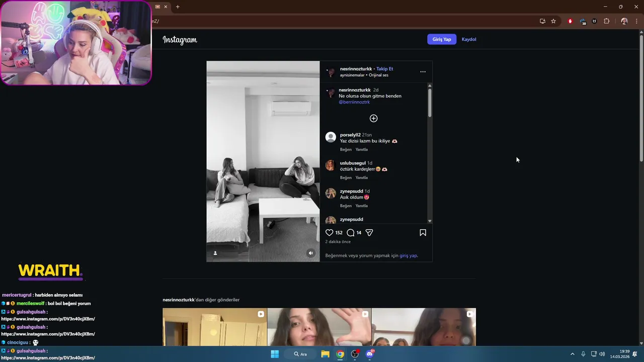
Task: Open the @berriinnoztrk mention link
Action: (x=354, y=102)
